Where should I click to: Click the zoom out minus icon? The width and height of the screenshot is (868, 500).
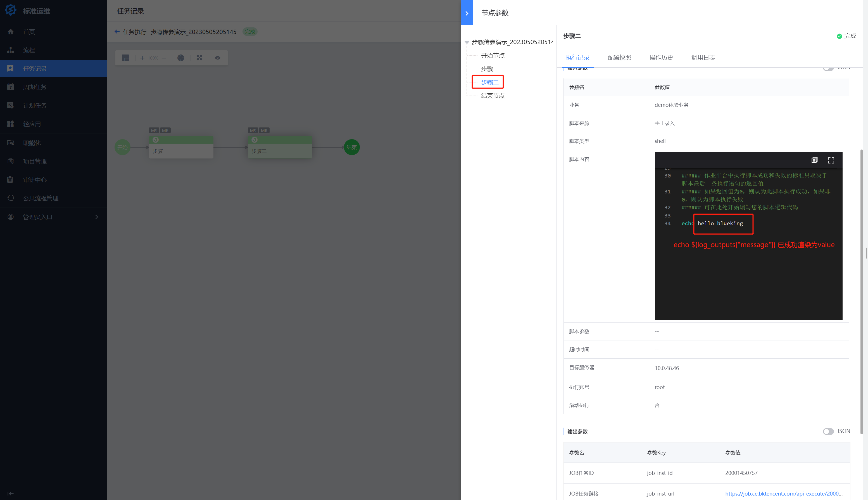[x=164, y=58]
